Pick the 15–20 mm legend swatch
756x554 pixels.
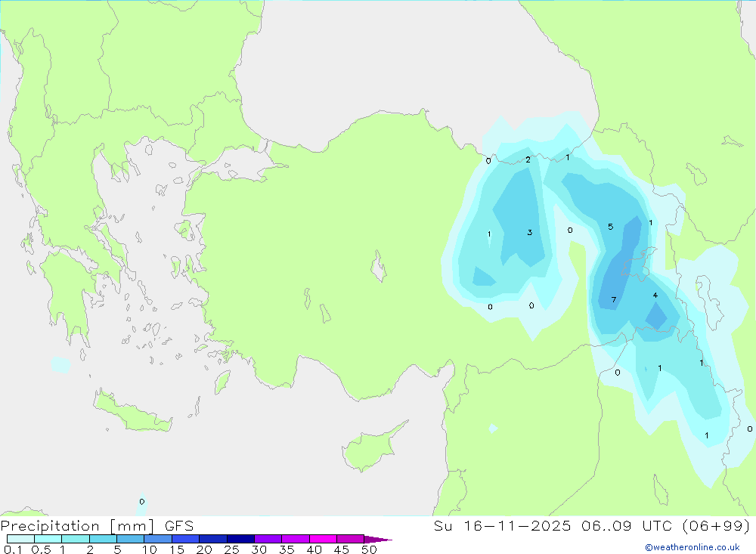186,539
